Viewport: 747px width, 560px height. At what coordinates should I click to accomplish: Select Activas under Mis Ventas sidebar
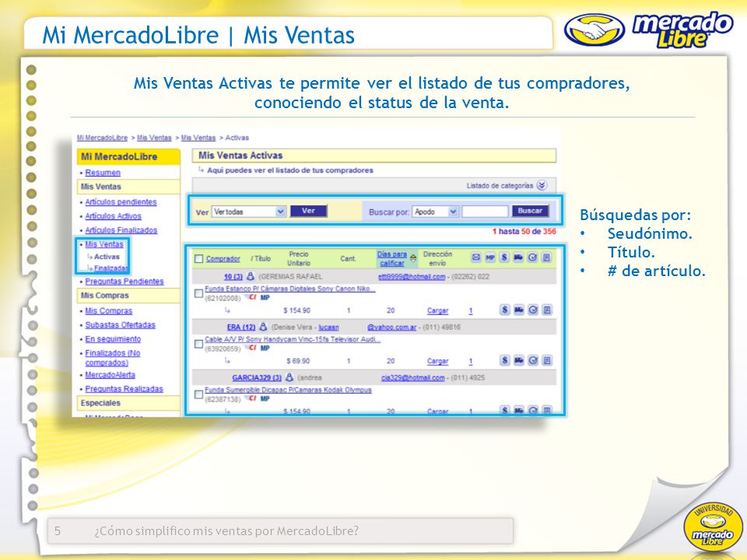pyautogui.click(x=107, y=257)
